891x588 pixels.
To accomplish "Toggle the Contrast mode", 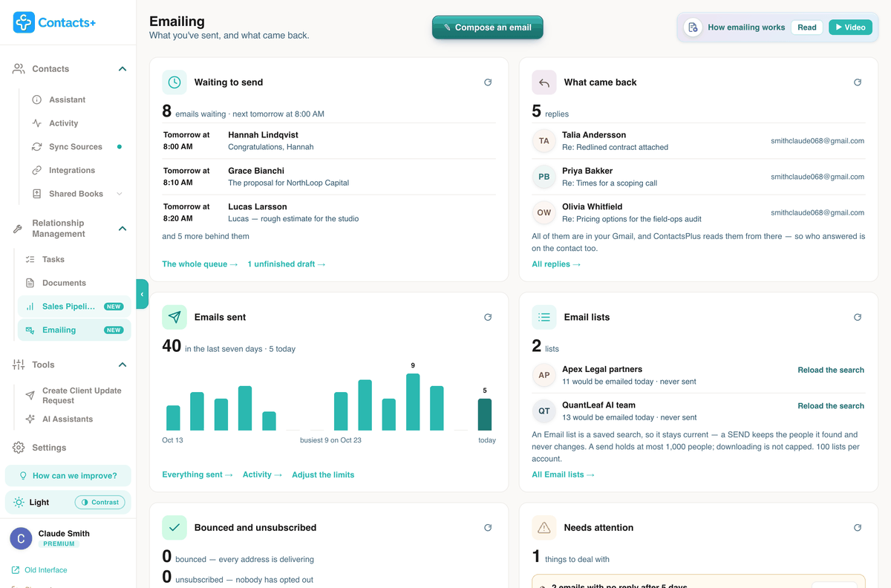I will (100, 502).
